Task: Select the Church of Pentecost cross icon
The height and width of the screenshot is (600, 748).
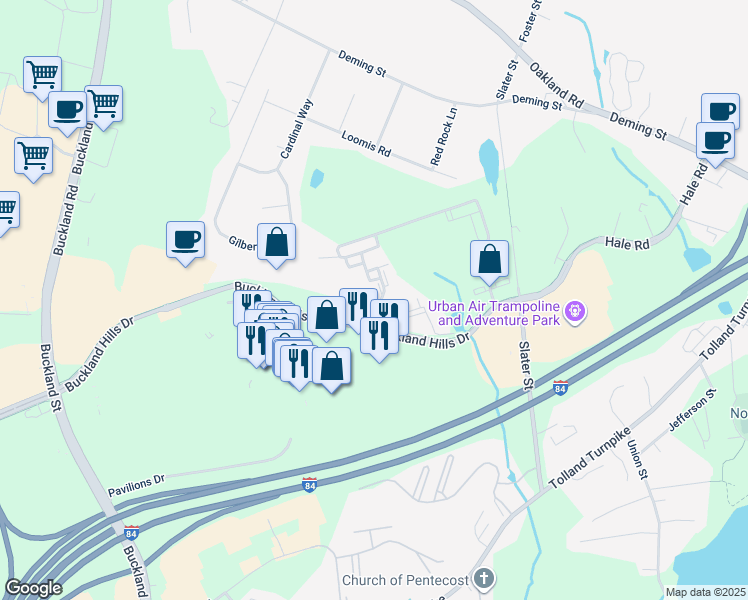Action: point(484,579)
